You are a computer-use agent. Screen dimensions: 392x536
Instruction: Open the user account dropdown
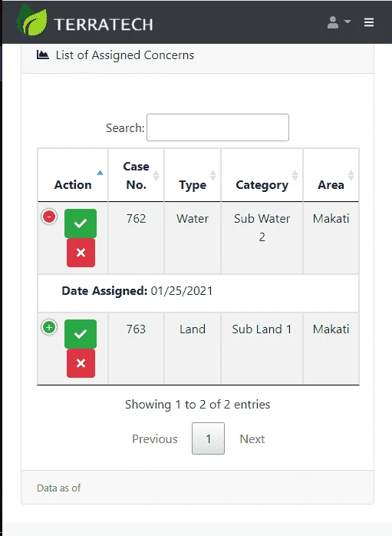[x=339, y=22]
